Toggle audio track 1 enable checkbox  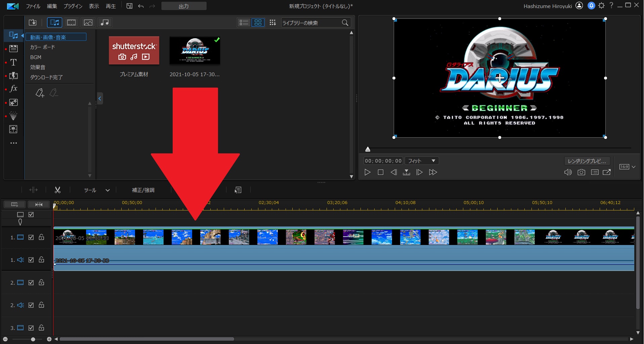pos(31,260)
